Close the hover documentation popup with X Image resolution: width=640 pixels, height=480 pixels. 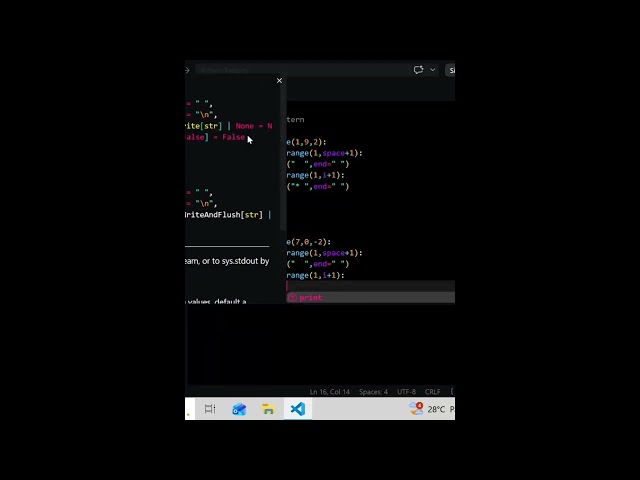pos(279,80)
